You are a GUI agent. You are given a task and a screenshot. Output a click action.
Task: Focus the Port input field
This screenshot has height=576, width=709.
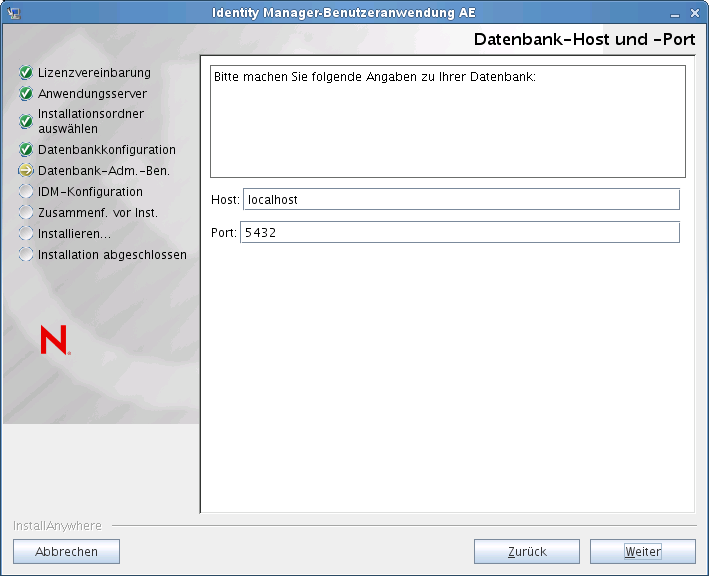click(x=460, y=232)
